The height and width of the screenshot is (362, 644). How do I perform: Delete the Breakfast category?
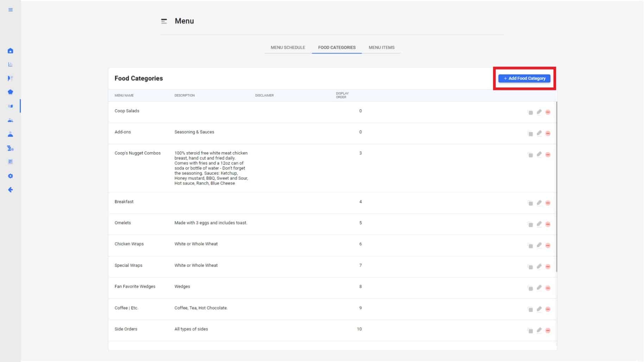pos(548,203)
